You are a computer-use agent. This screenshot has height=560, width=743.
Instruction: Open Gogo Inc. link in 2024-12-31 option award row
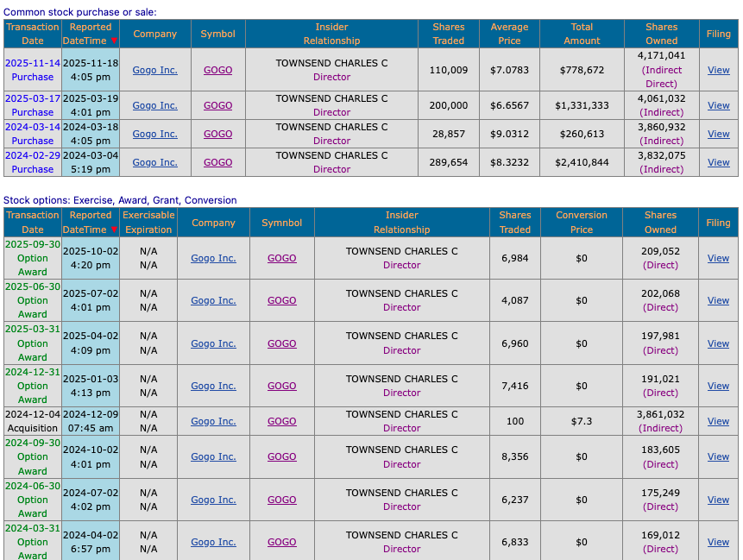tap(213, 386)
